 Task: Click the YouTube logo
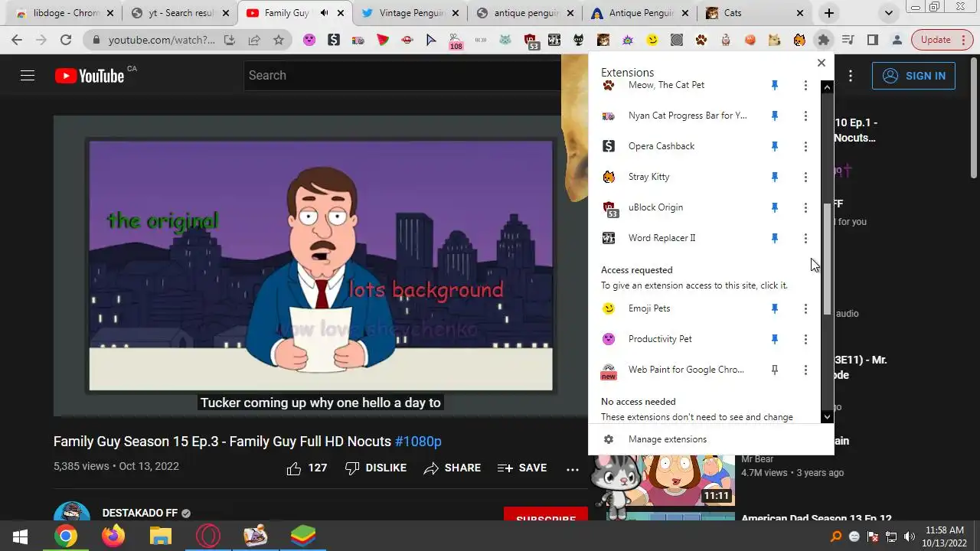tap(89, 75)
